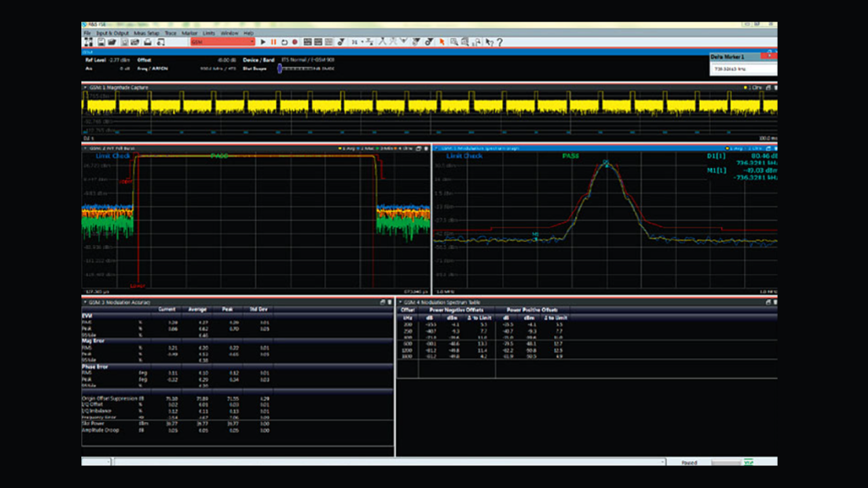
Task: Undock the Modulation Spectrum Graph pane
Action: pyautogui.click(x=769, y=147)
